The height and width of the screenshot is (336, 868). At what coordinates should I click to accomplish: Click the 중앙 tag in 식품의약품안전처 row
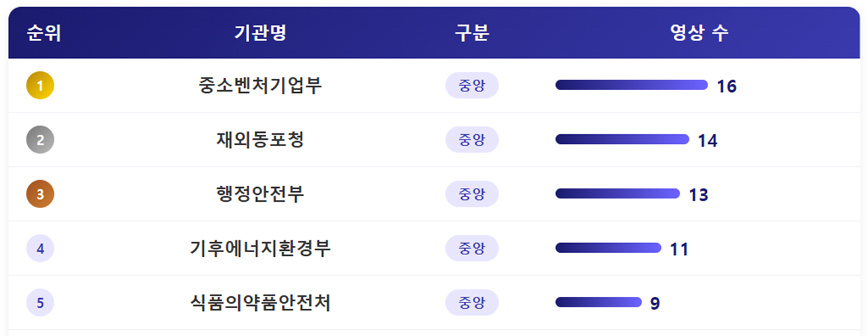coord(472,302)
